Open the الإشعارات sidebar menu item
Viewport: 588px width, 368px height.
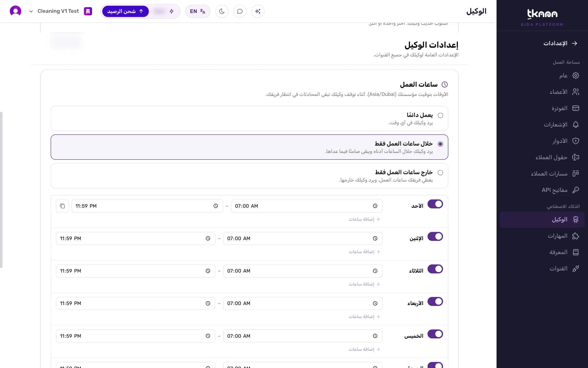(x=542, y=125)
